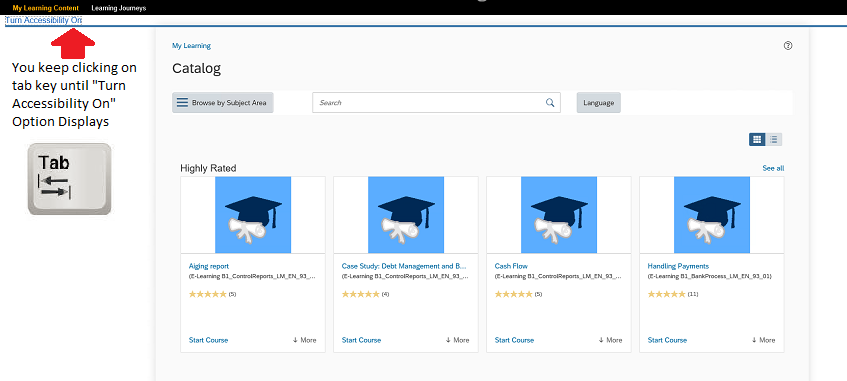This screenshot has height=381, width=847.
Task: Open Case Study Debt Management thumbnail
Action: pyautogui.click(x=406, y=215)
